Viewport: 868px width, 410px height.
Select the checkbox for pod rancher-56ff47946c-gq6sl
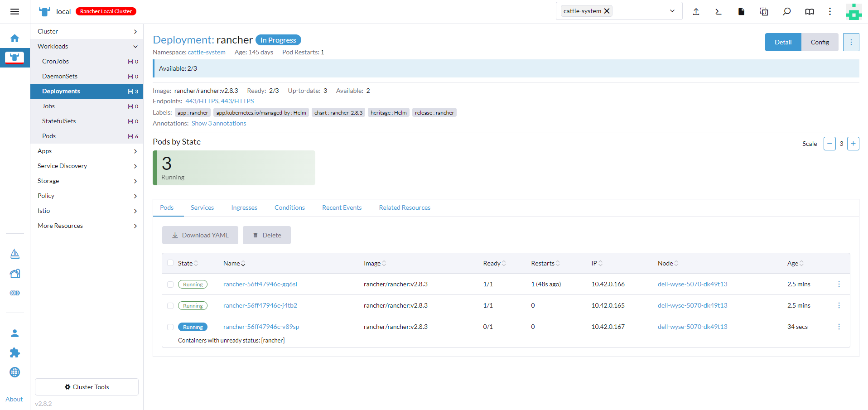(x=170, y=285)
